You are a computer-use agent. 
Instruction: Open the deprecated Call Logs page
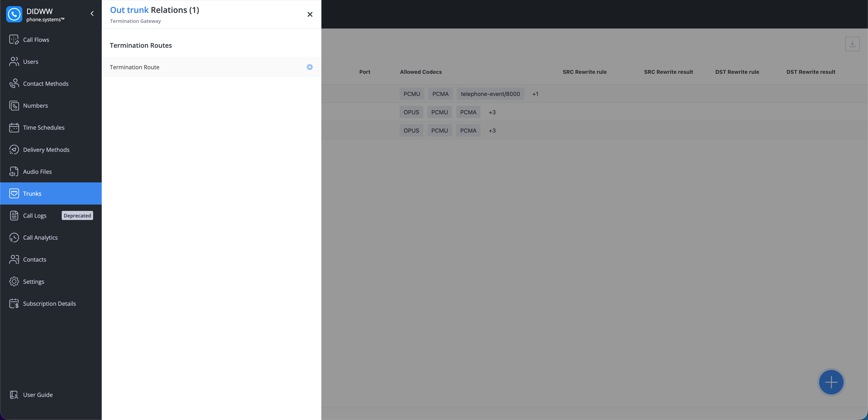coord(35,216)
